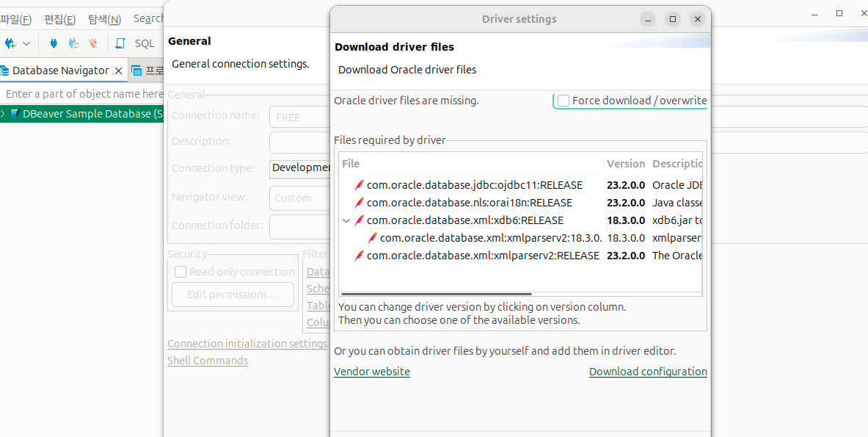Collapse the xdb6:RELEASE tree node
The image size is (868, 437).
346,220
